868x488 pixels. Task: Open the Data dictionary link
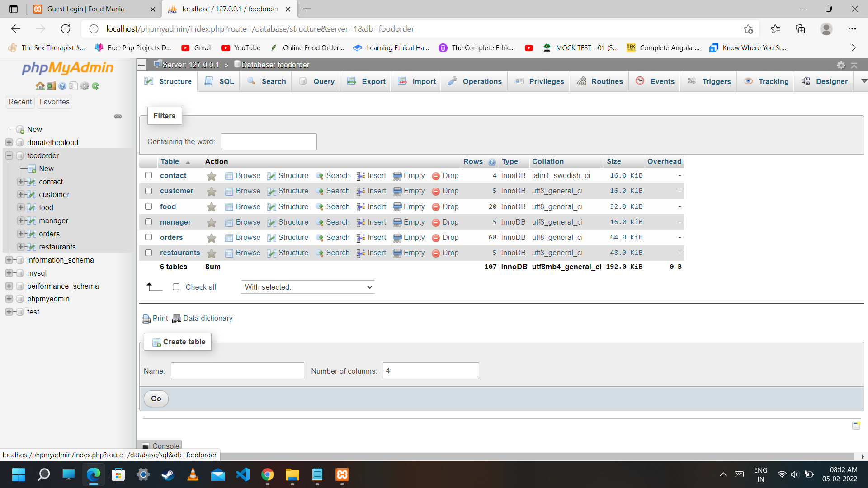(208, 318)
